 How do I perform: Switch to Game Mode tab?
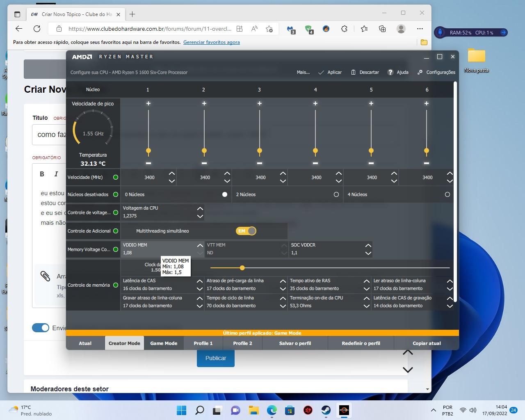164,343
